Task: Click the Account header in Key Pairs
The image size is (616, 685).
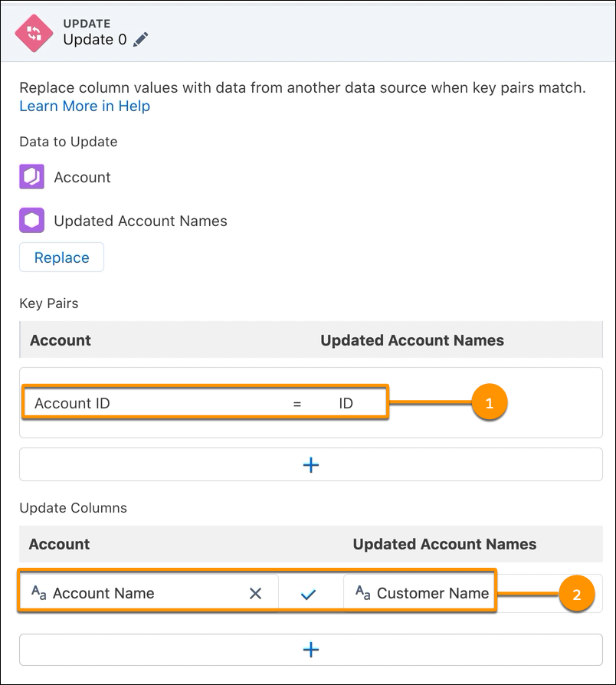Action: point(60,340)
